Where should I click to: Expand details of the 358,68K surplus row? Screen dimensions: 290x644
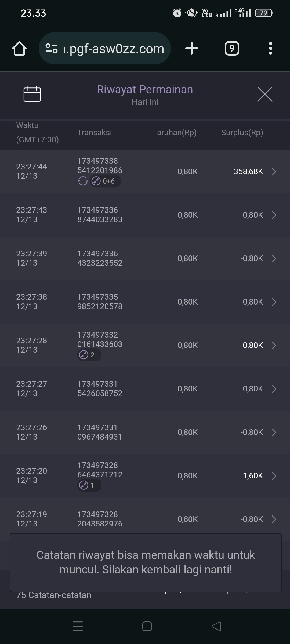274,171
